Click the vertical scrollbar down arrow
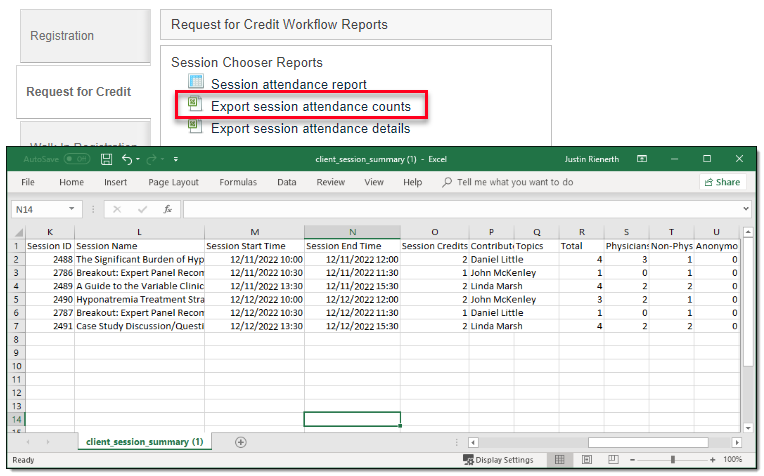764x476 pixels. [748, 428]
